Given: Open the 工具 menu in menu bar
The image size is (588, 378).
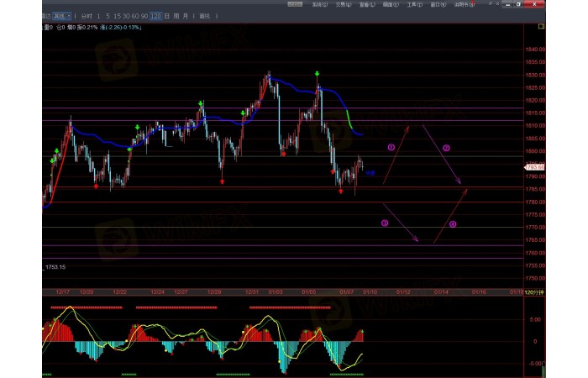Looking at the screenshot, I should click(x=414, y=4).
